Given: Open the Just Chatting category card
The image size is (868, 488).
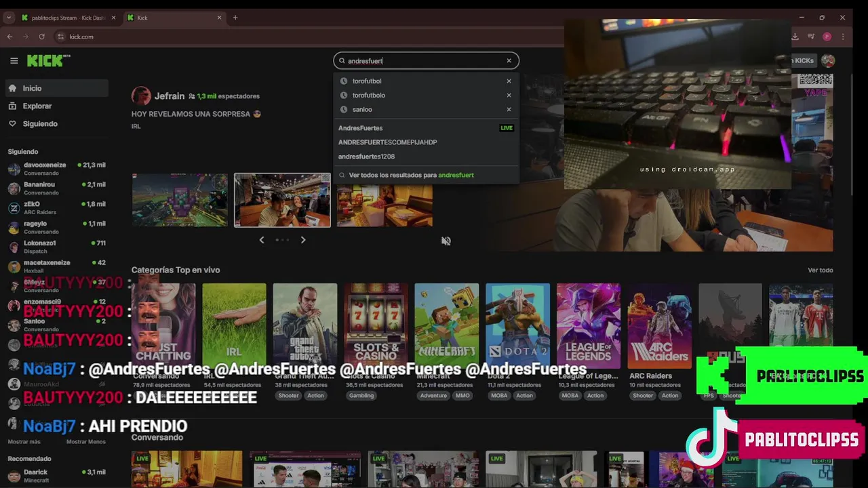Looking at the screenshot, I should click(x=163, y=325).
